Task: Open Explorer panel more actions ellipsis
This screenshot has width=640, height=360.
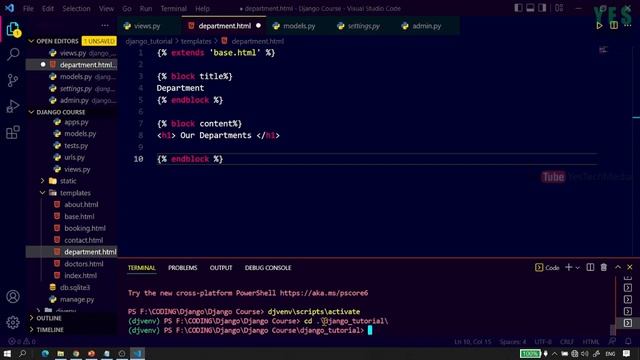Action: 105,26
